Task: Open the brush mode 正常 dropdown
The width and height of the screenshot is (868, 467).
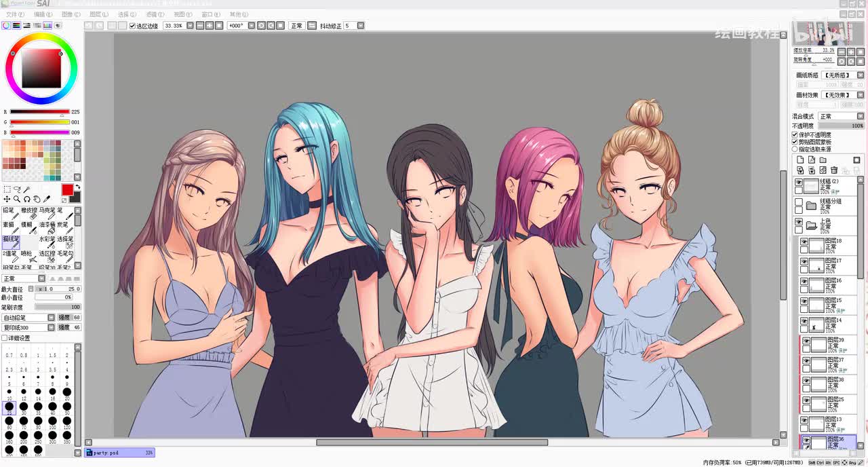Action: click(41, 278)
